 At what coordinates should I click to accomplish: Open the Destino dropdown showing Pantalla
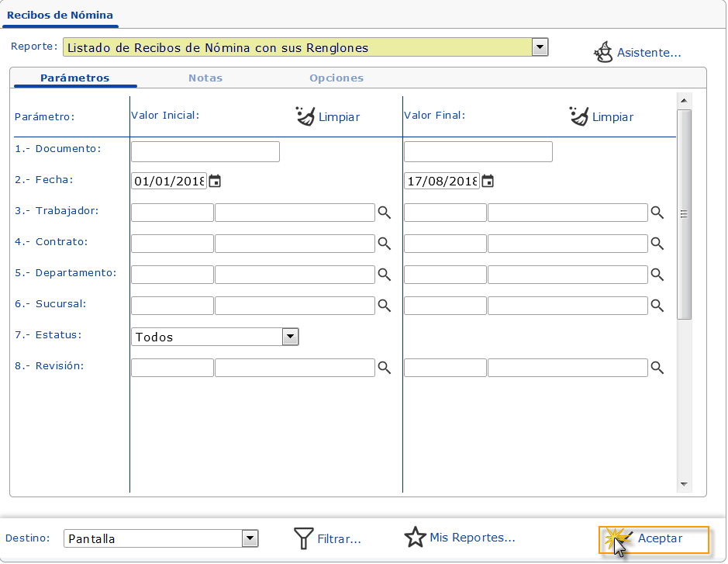pos(249,538)
